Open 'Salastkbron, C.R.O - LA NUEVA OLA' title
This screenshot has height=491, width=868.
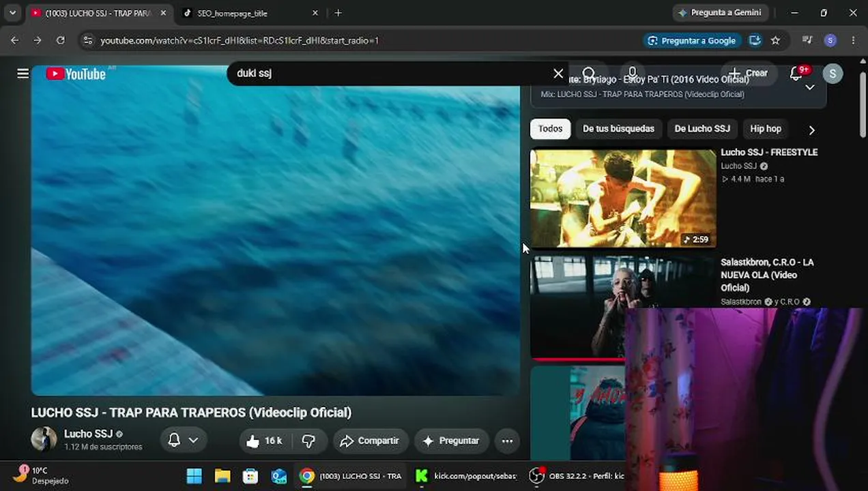click(x=767, y=275)
